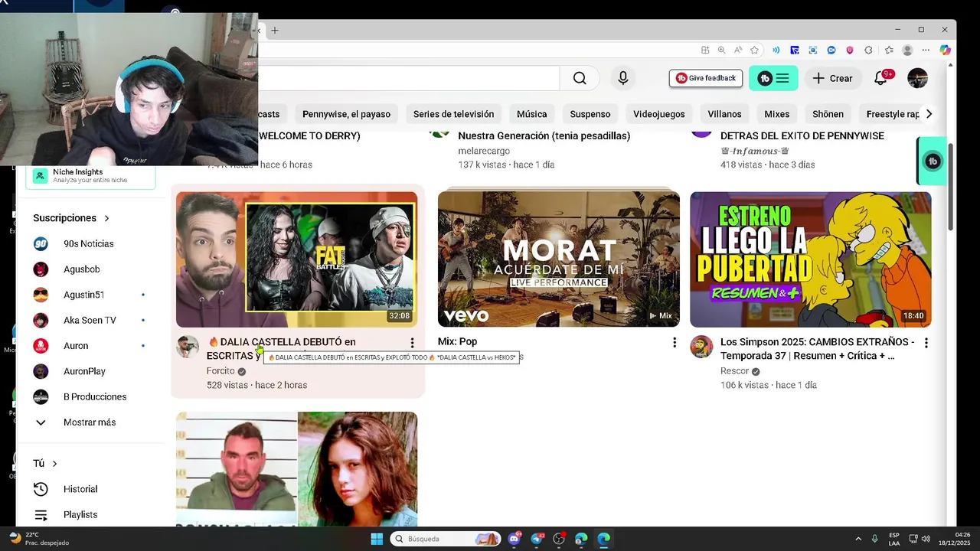Open options menu for Dalia Castella video
The height and width of the screenshot is (551, 980).
[412, 343]
